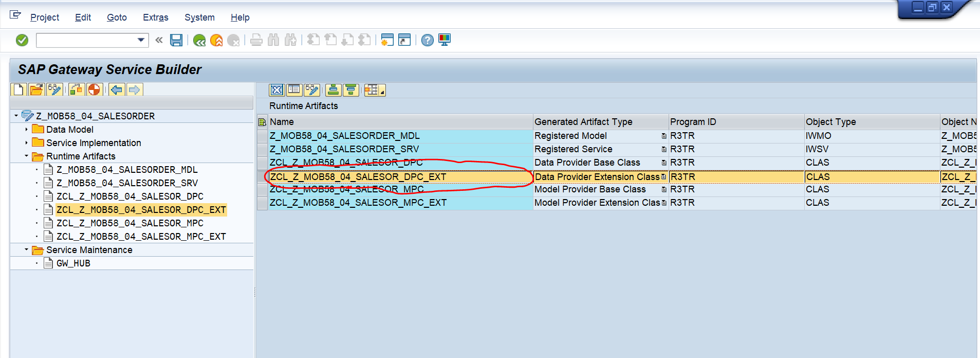Collapse the Runtime Artifacts tree node
980x358 pixels.
click(26, 156)
